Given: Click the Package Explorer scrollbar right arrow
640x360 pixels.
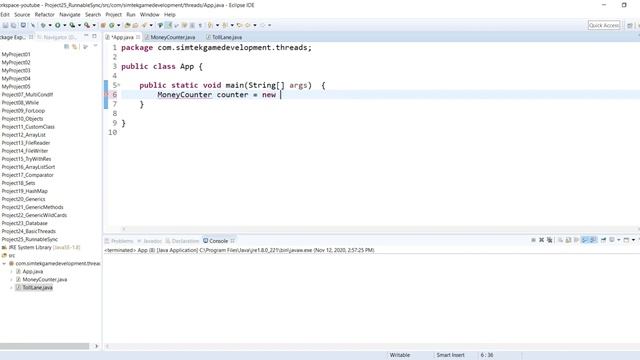Looking at the screenshot, I should pyautogui.click(x=96, y=346).
